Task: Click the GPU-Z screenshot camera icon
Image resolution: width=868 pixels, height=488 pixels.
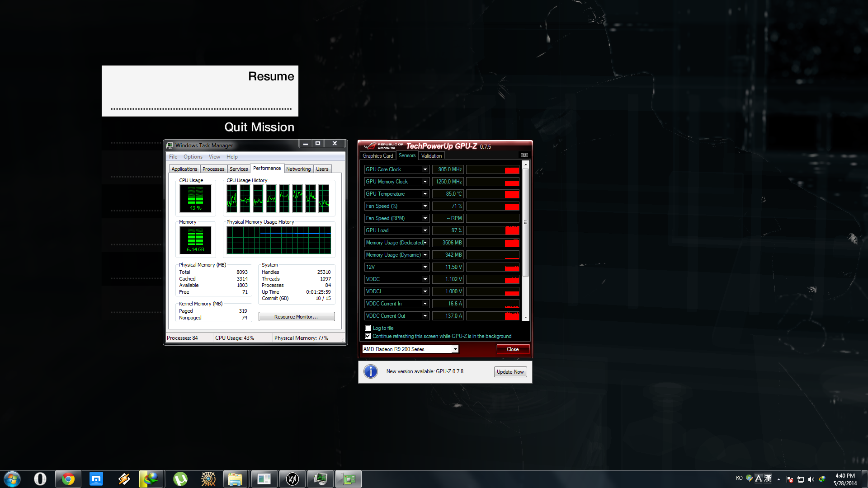Action: 524,155
